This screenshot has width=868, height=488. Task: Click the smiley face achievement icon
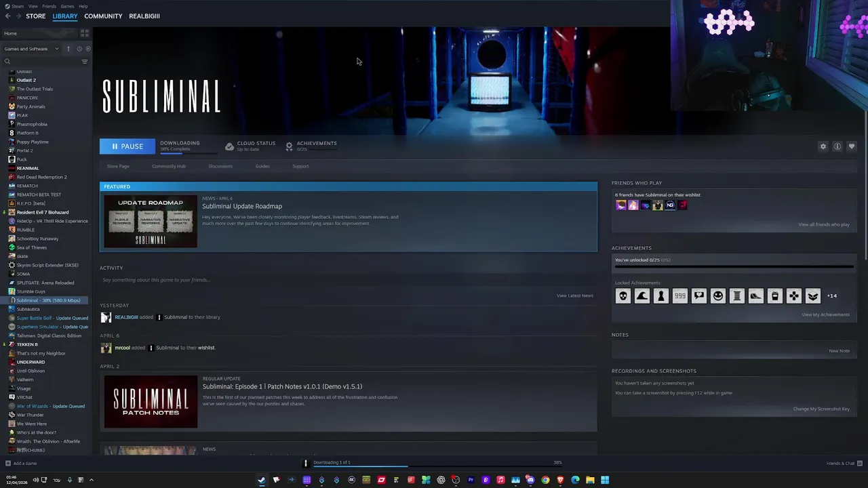pyautogui.click(x=718, y=296)
